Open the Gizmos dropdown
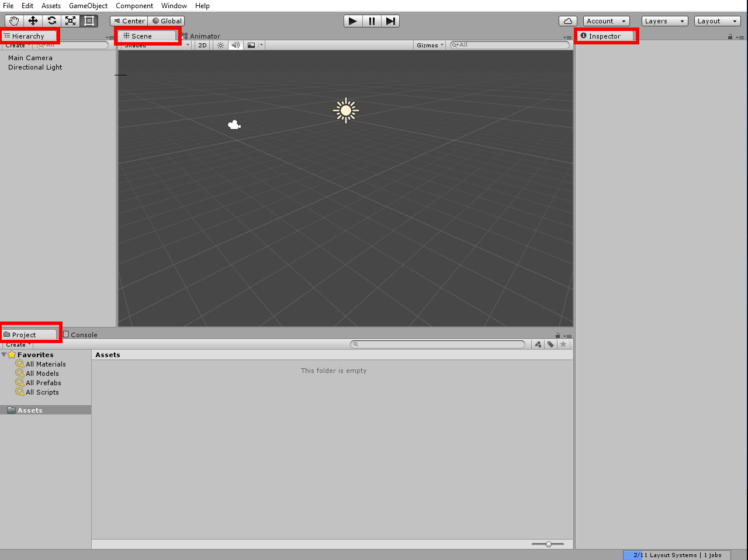Viewport: 748px width, 560px height. pyautogui.click(x=429, y=44)
